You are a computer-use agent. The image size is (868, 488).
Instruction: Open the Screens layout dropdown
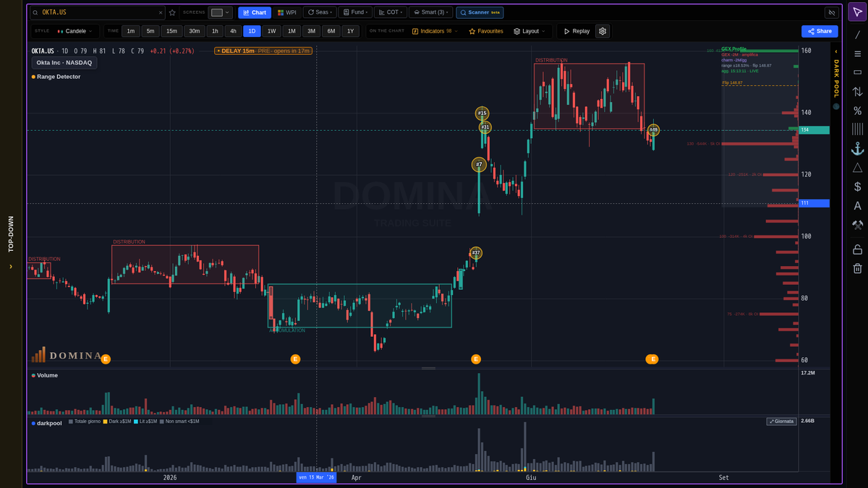221,12
